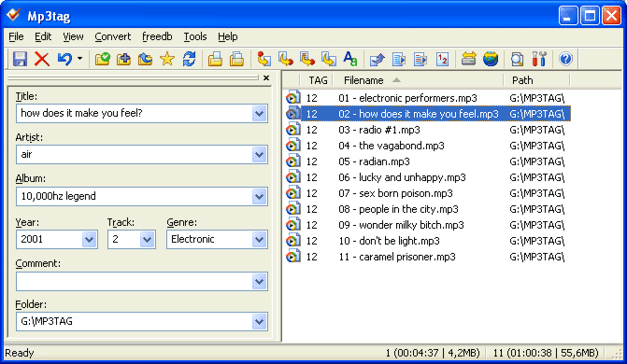Refresh file view with blue circular arrows

189,59
